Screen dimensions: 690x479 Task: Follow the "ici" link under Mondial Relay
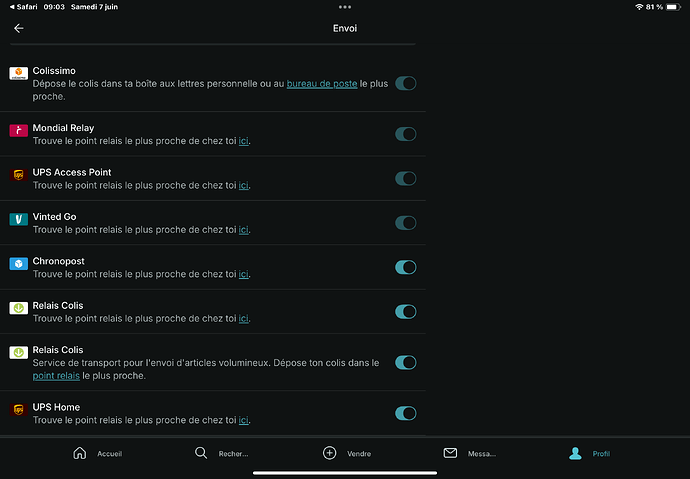point(243,141)
